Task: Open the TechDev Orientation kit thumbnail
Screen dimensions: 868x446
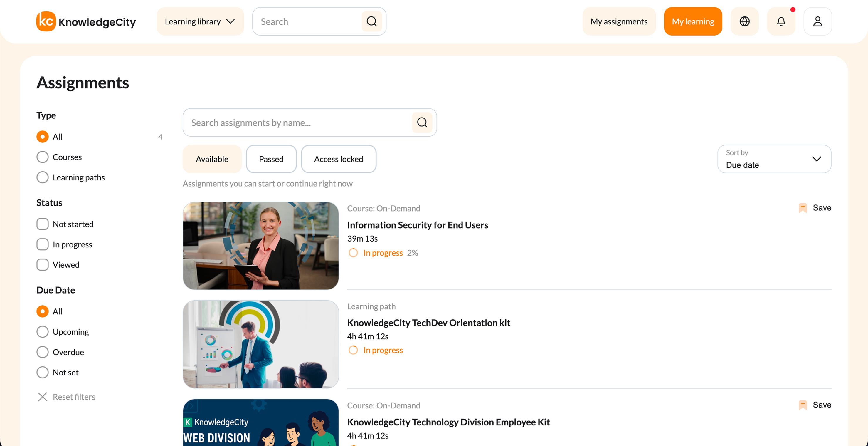Action: (x=260, y=344)
